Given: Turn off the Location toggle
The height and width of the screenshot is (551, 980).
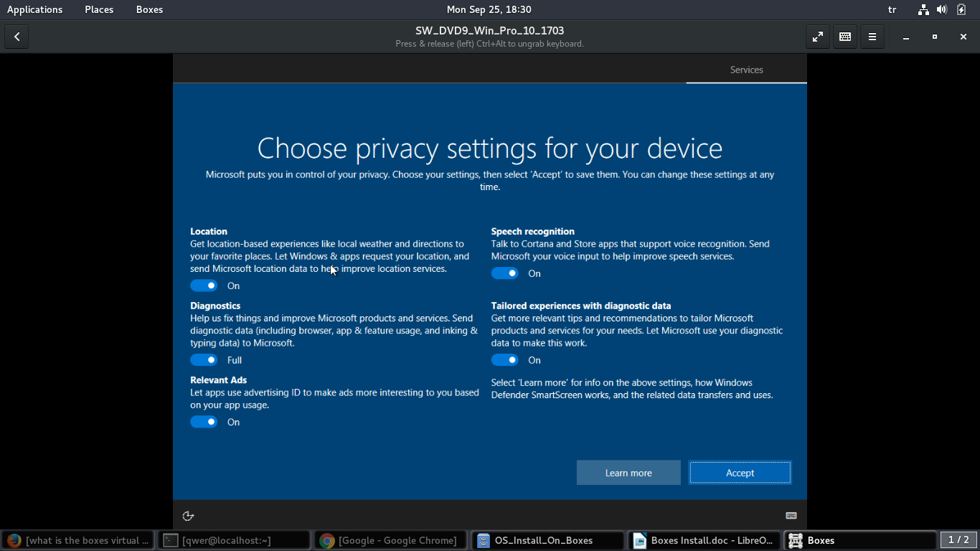Looking at the screenshot, I should [204, 286].
